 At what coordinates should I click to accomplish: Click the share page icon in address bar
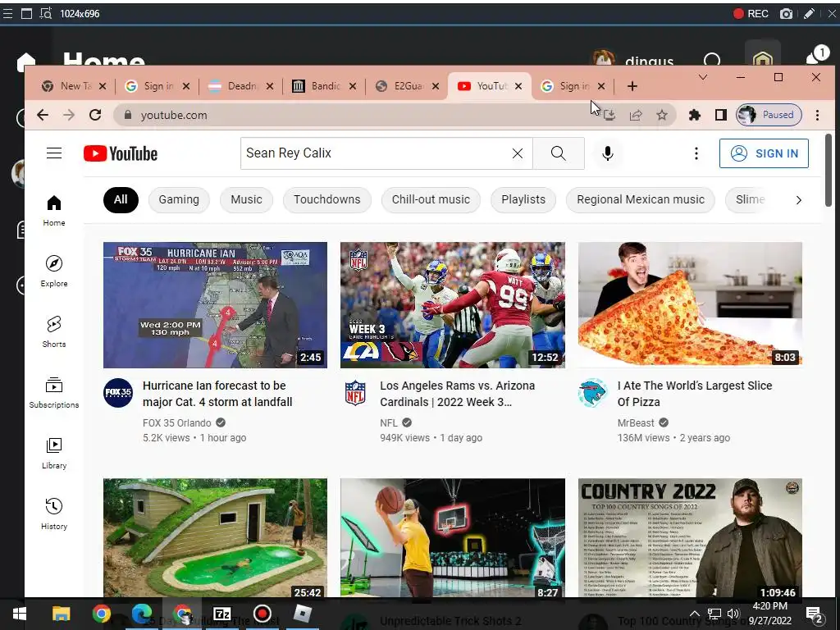[x=636, y=115]
